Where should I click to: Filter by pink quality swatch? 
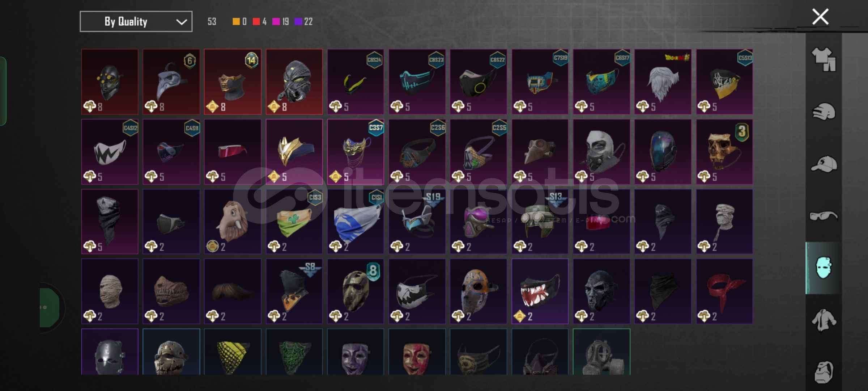pos(276,22)
